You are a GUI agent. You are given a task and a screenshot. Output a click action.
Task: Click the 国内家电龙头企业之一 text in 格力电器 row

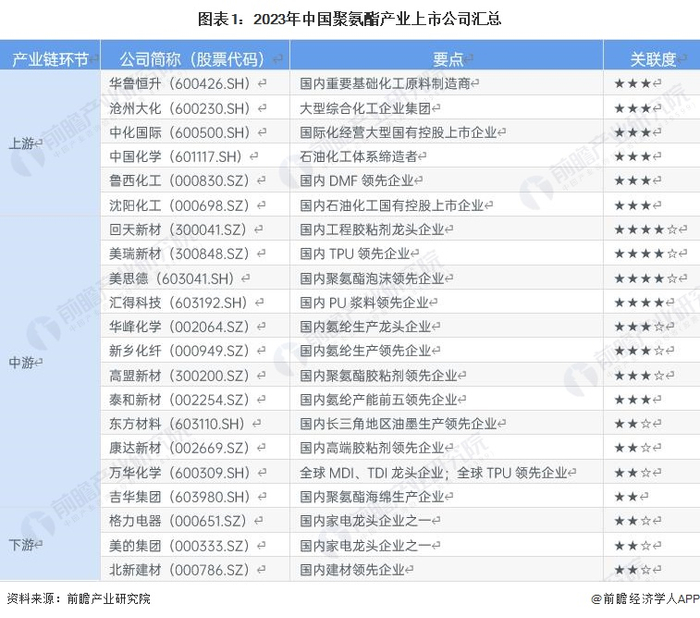tap(365, 520)
